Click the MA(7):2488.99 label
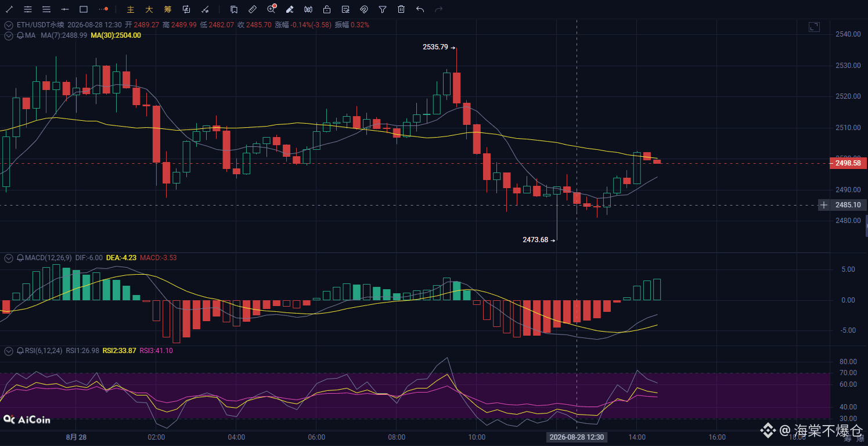Viewport: 868px width, 446px height. pos(64,35)
